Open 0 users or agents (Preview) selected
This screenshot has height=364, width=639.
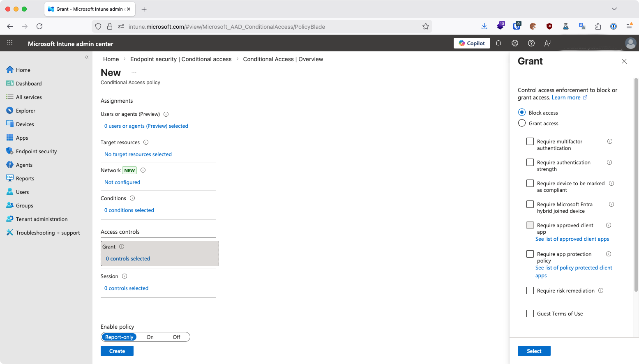(146, 126)
